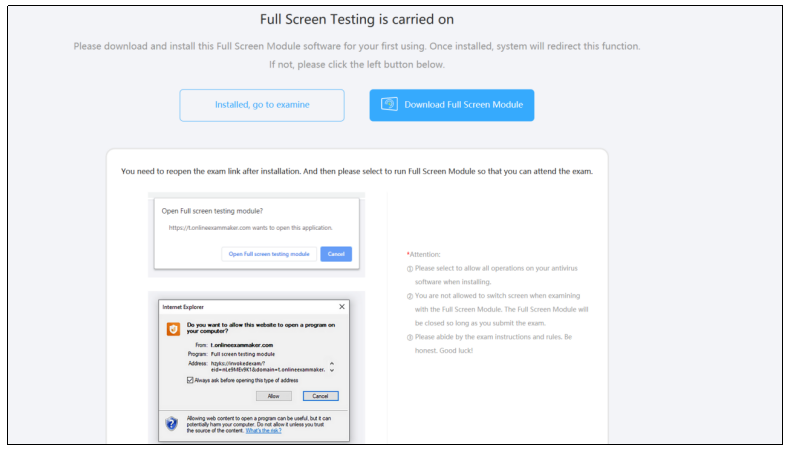The width and height of the screenshot is (791, 449).
Task: Click Installed, go to examine button
Action: [x=262, y=105]
